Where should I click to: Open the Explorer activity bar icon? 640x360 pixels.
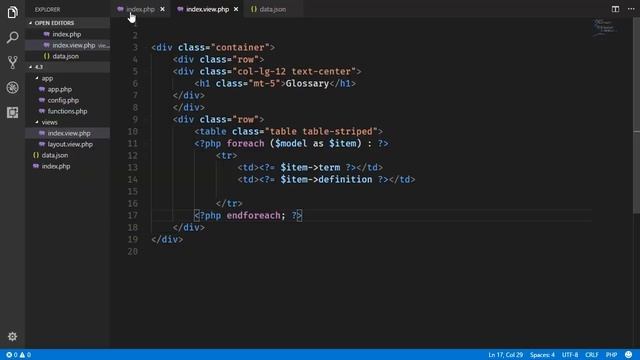point(12,12)
